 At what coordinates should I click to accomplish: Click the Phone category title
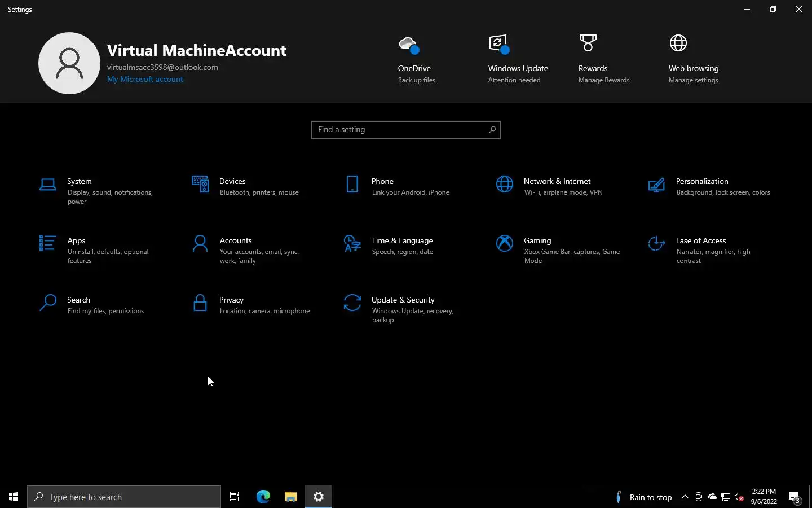[382, 181]
